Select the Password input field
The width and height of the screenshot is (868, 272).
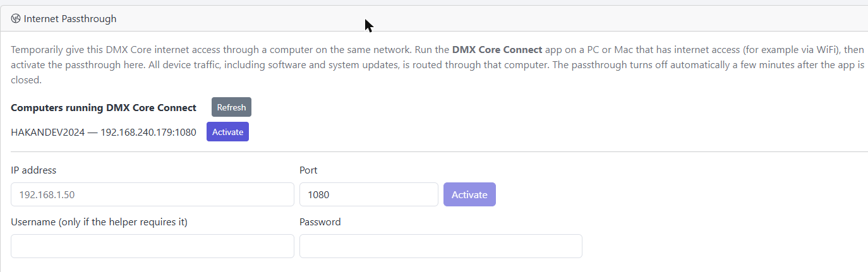pyautogui.click(x=441, y=246)
